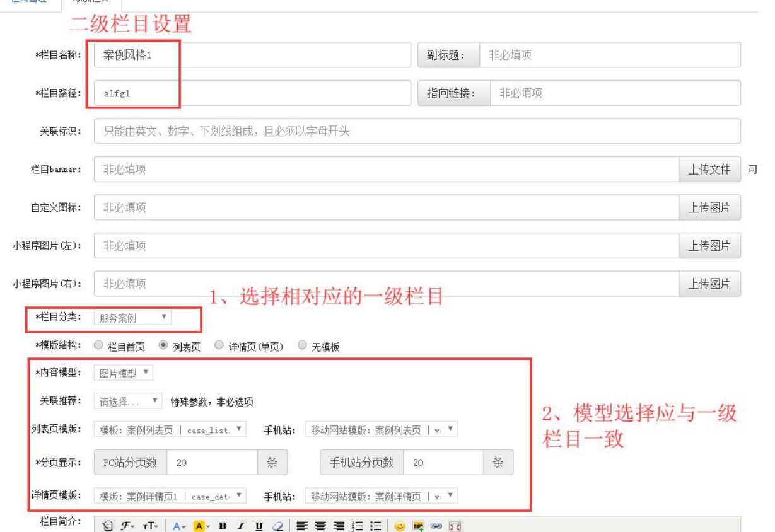Click the emoticon smiley icon
Viewport: 775px width, 532px height.
(399, 526)
